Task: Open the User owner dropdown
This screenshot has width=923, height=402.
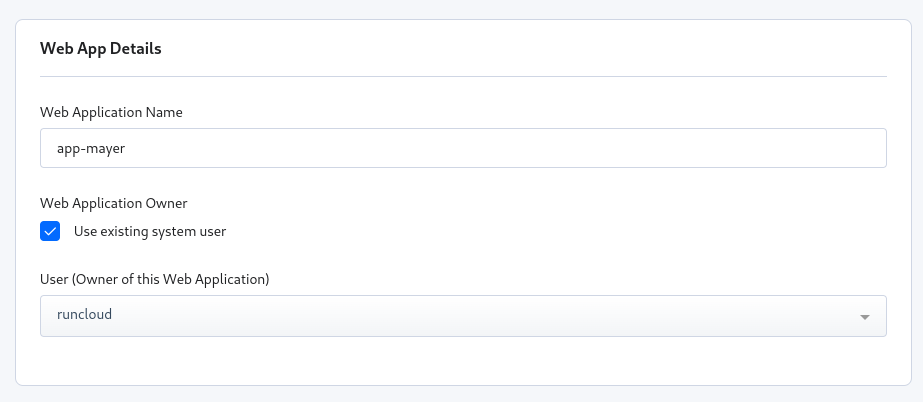Action: (x=463, y=315)
